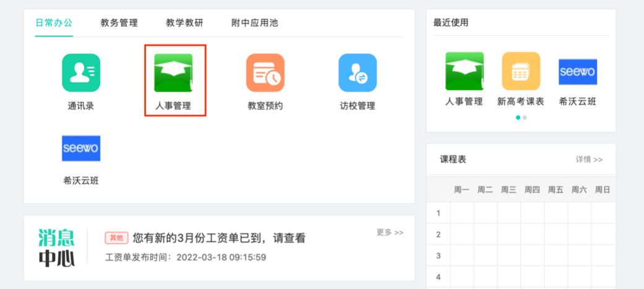Launch the 教室预约 classroom booking icon
The width and height of the screenshot is (644, 289).
click(265, 73)
